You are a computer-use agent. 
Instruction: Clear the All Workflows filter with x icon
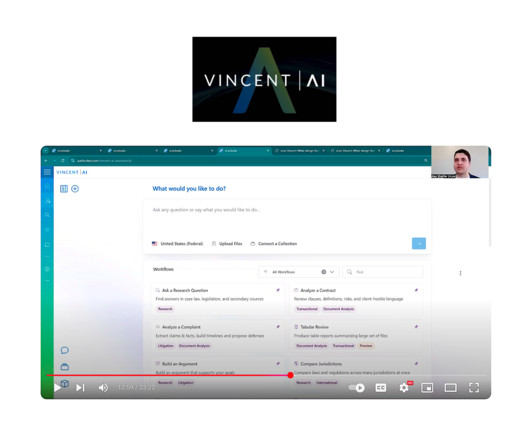coord(323,272)
